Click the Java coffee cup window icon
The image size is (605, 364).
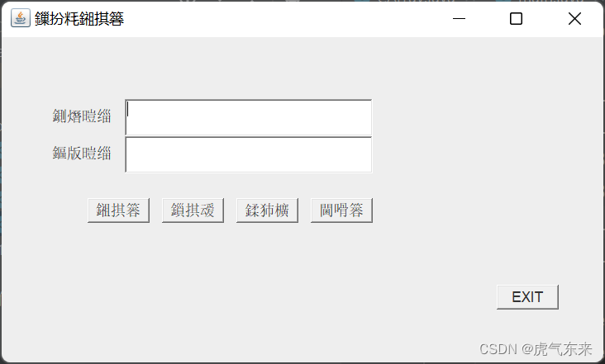(21, 18)
